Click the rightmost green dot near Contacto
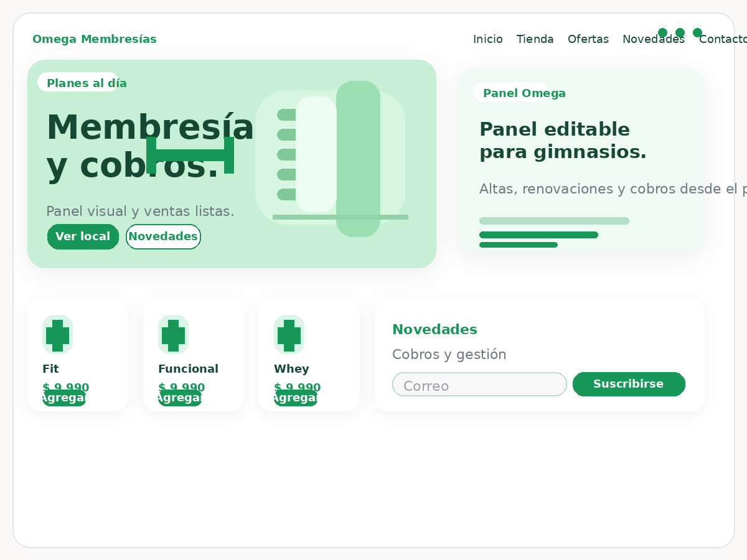 [697, 32]
